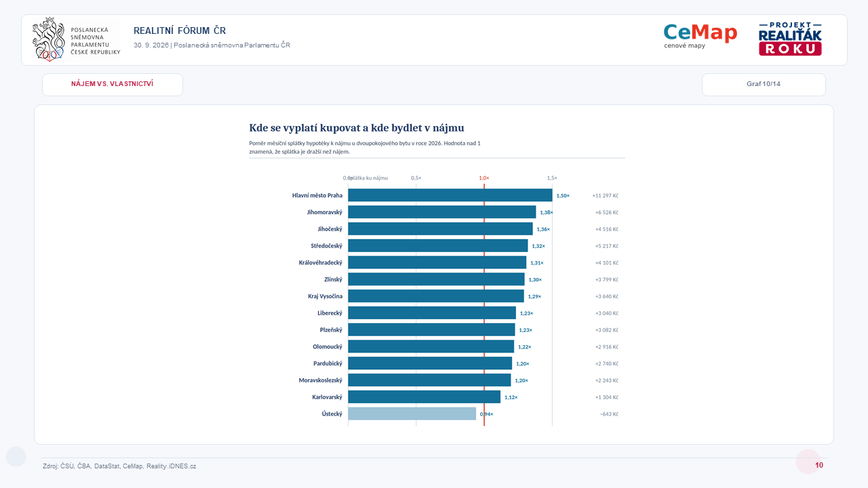
Task: Click the "NÁJEM VS. VLASTNICTVÍ" section tag
Action: [x=113, y=84]
